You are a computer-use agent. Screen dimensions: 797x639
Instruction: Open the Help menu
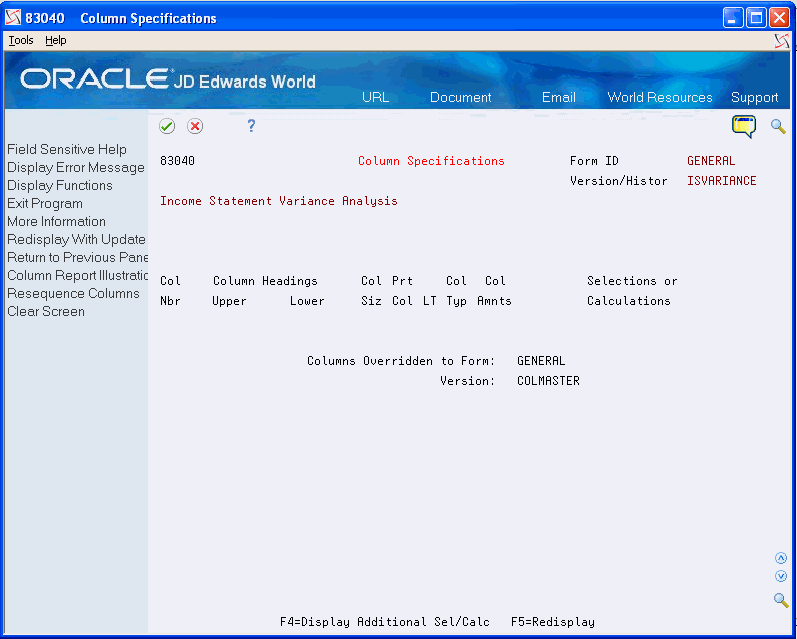[56, 40]
